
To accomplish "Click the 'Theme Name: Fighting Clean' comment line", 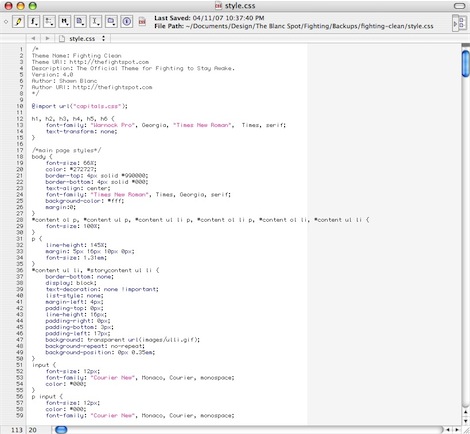I will coord(77,56).
